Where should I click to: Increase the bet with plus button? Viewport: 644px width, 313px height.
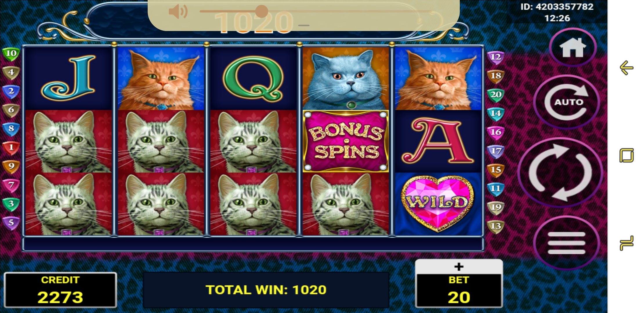click(x=459, y=266)
